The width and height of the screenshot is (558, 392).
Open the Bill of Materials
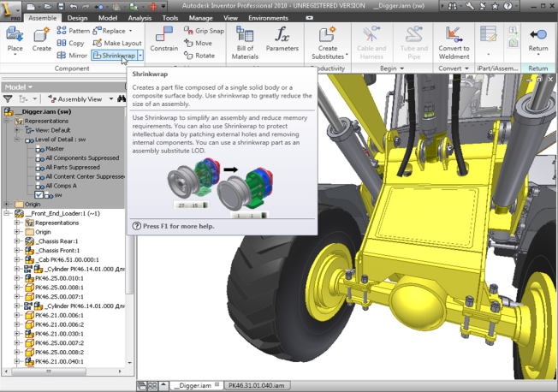[245, 43]
